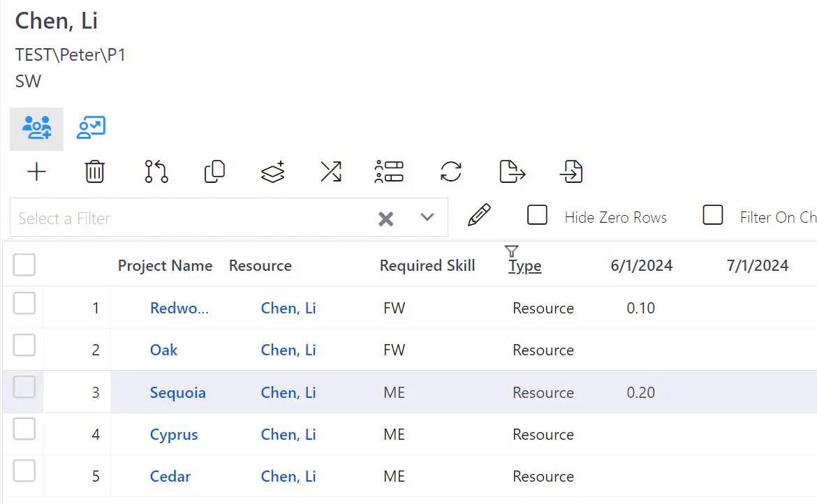Click the export file icon

tap(512, 172)
